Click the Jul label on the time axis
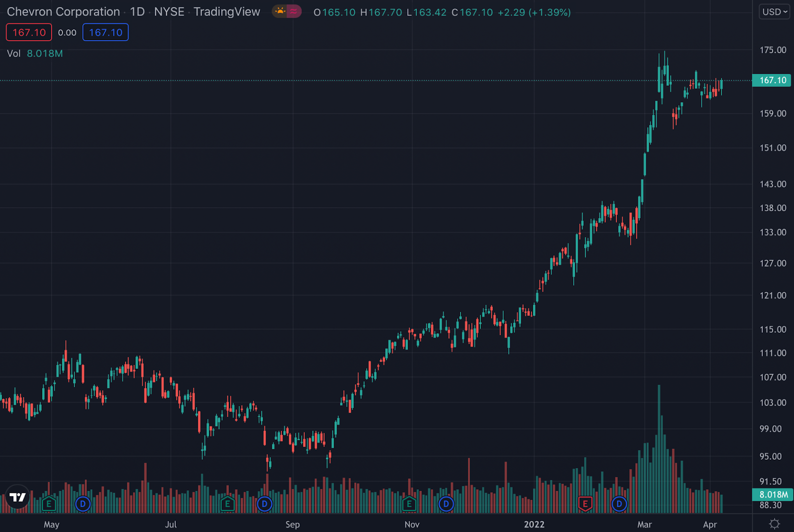 pyautogui.click(x=171, y=524)
